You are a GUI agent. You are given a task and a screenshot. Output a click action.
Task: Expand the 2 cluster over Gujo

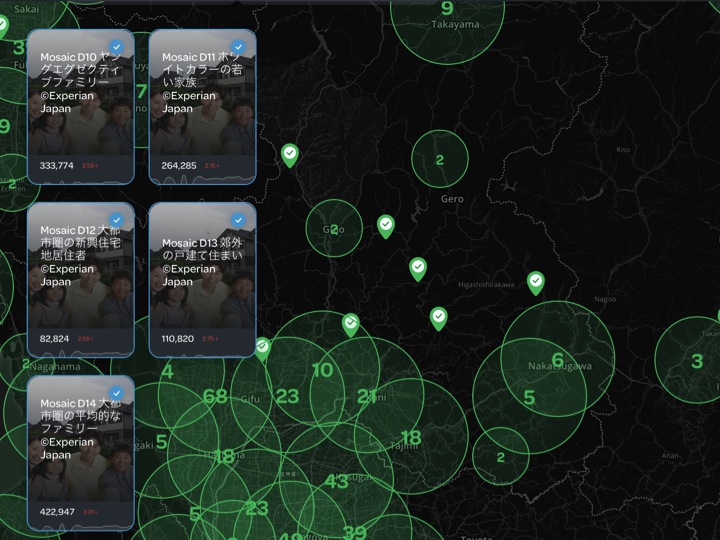coord(334,228)
